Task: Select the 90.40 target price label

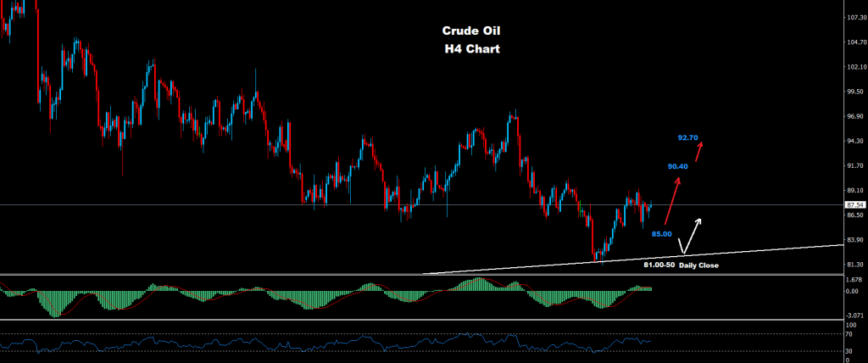Action: (x=677, y=166)
